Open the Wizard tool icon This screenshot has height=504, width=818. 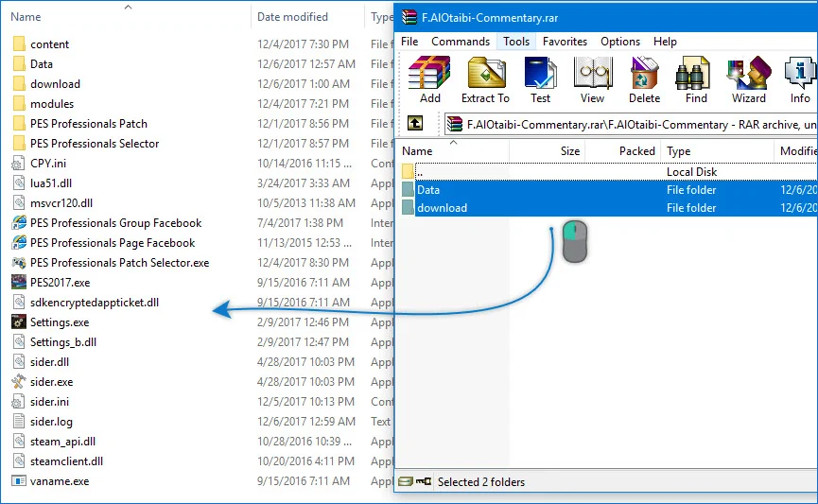point(749,79)
